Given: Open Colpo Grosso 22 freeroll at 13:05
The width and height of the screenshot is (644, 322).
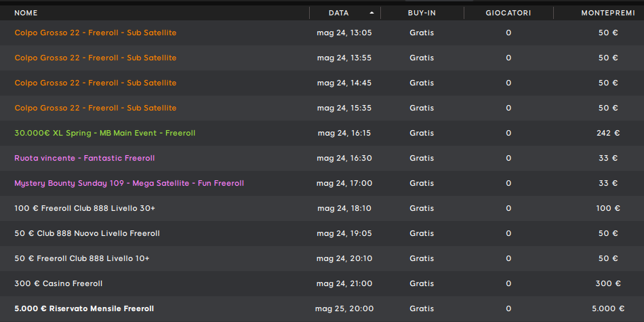Looking at the screenshot, I should tap(322, 33).
